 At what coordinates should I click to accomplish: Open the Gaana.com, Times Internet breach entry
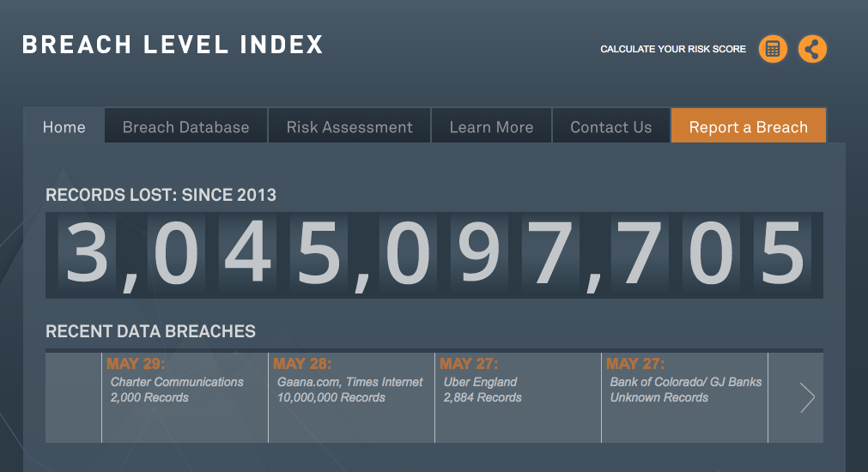(x=351, y=397)
